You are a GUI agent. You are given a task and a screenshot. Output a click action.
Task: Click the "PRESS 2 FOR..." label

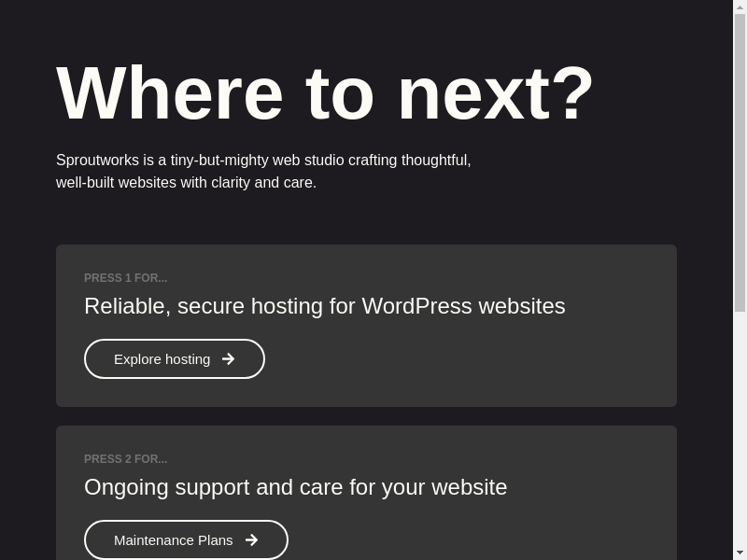(126, 459)
